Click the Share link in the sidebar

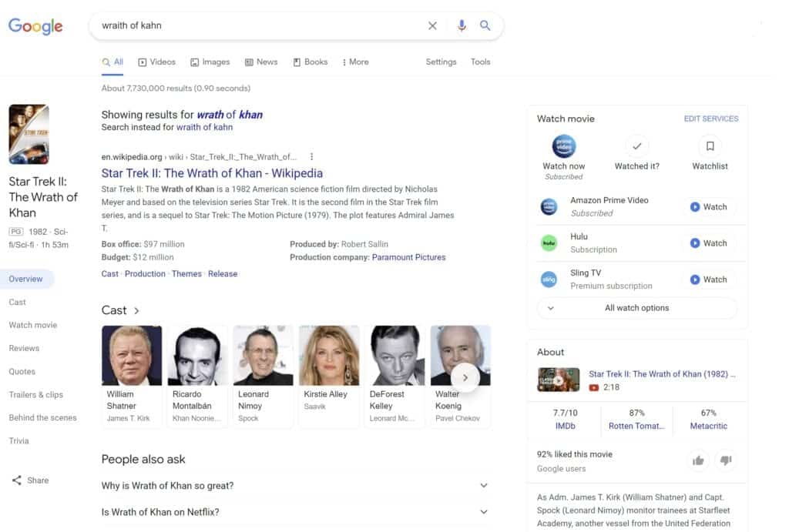(x=30, y=480)
